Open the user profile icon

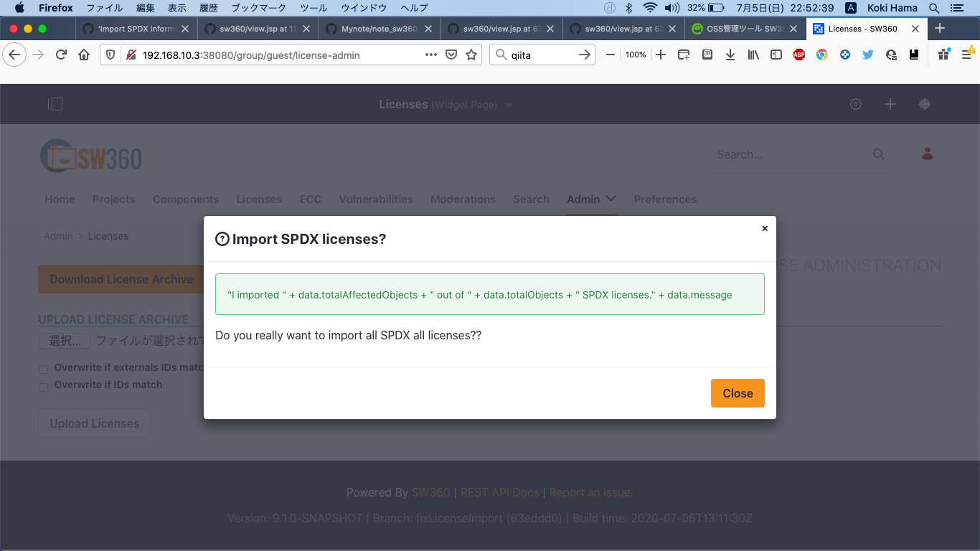926,154
